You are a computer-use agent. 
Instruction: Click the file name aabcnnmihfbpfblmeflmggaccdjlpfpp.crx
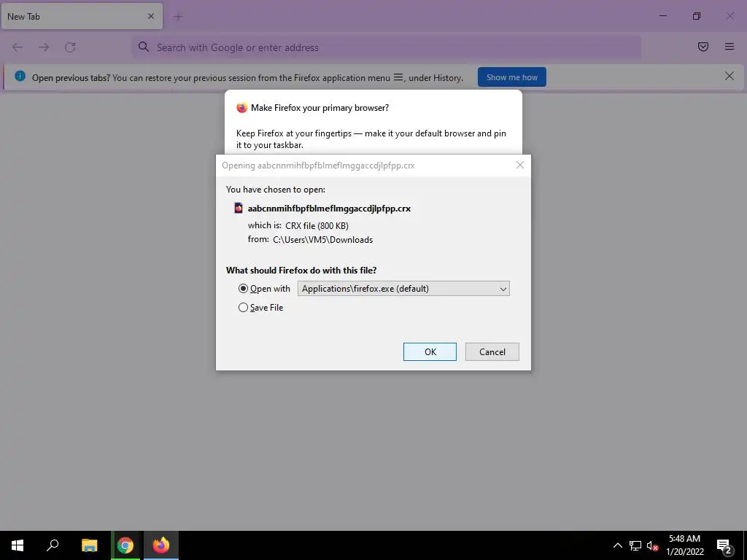click(329, 209)
